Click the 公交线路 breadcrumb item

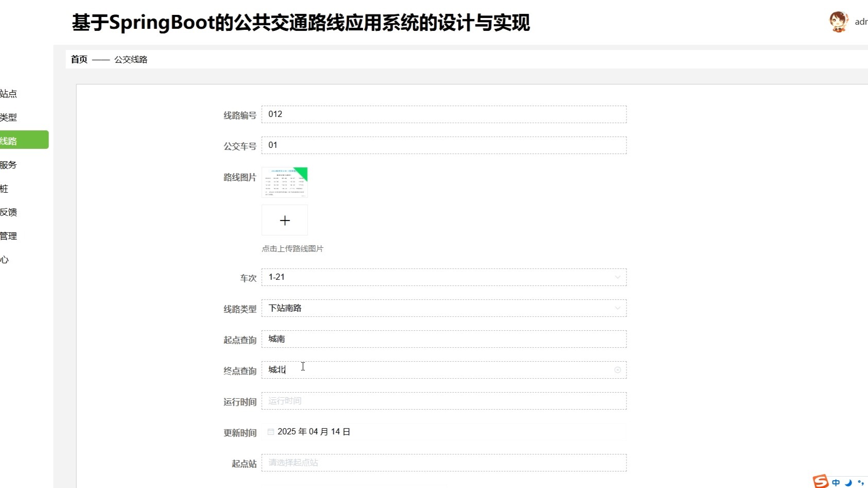pyautogui.click(x=131, y=59)
